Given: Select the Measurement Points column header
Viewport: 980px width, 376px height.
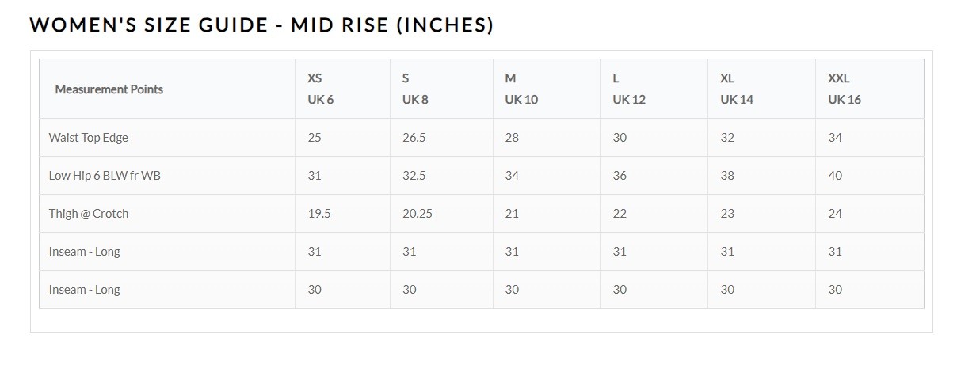Looking at the screenshot, I should coord(109,89).
